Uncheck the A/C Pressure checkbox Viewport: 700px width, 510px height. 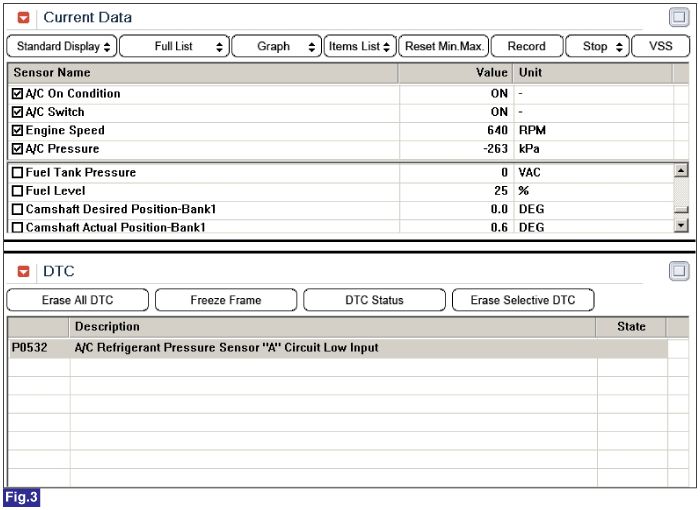pyautogui.click(x=17, y=149)
